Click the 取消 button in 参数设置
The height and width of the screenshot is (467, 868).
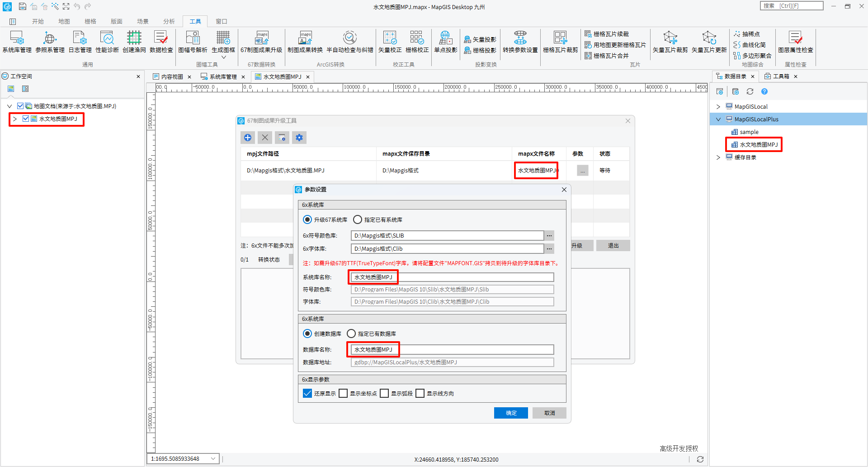(x=549, y=413)
